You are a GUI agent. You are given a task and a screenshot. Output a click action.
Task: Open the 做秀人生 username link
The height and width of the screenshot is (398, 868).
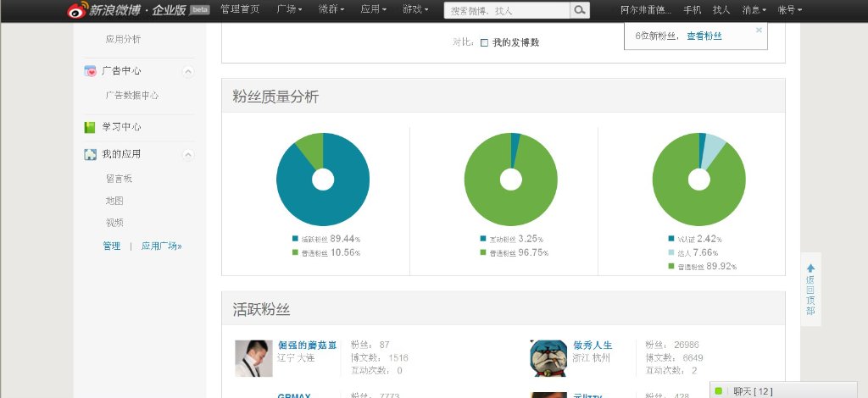click(593, 345)
